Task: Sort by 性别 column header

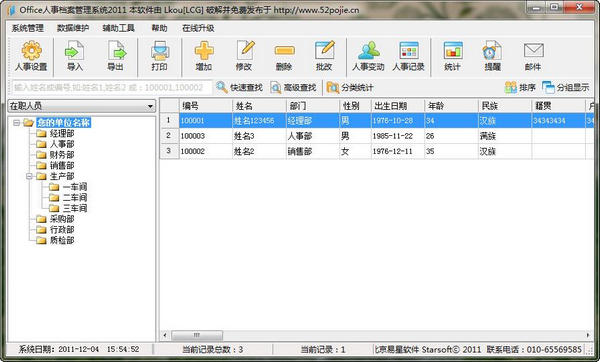Action: [x=355, y=106]
